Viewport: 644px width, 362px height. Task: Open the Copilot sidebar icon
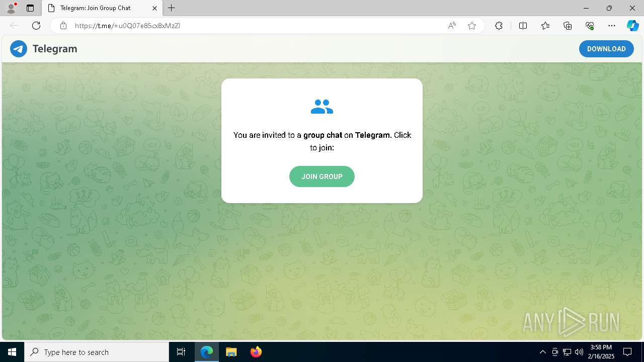(632, 26)
